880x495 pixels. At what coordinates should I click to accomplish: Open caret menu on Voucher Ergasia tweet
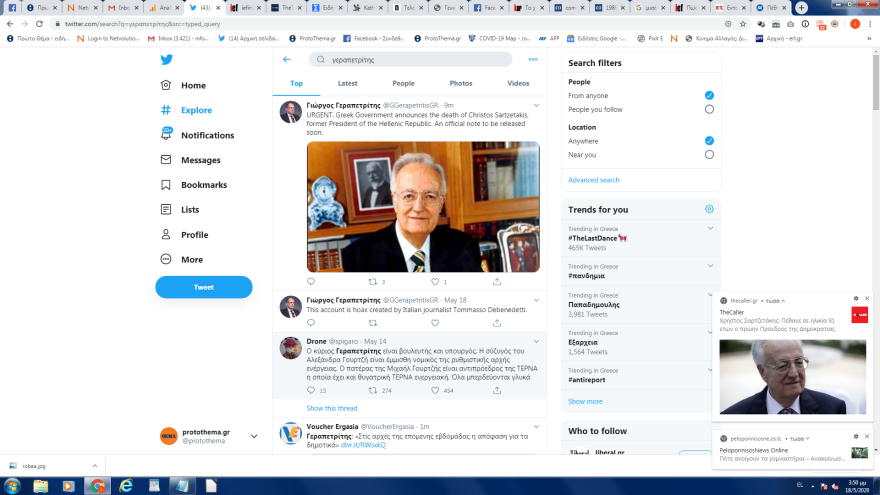(x=537, y=427)
